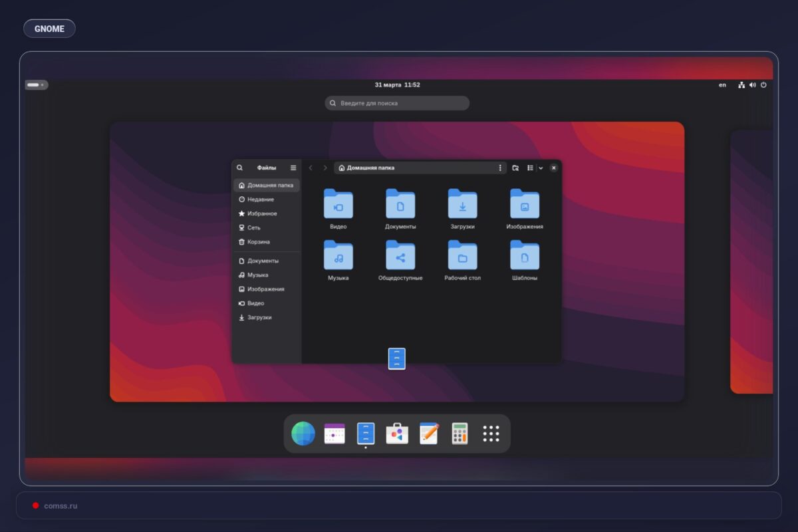
Task: Open the kebab menu in the path bar
Action: [x=501, y=168]
